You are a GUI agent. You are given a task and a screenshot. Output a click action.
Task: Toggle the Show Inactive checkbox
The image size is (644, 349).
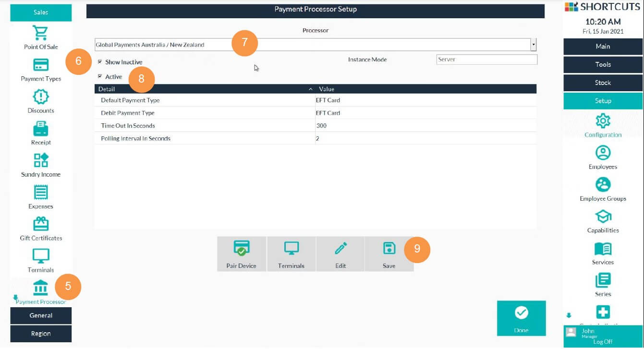click(x=100, y=62)
